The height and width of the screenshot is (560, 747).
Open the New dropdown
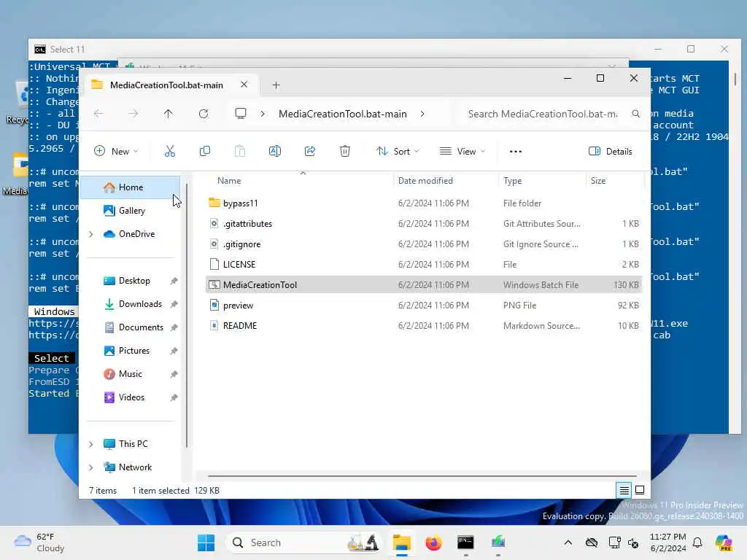click(x=116, y=152)
